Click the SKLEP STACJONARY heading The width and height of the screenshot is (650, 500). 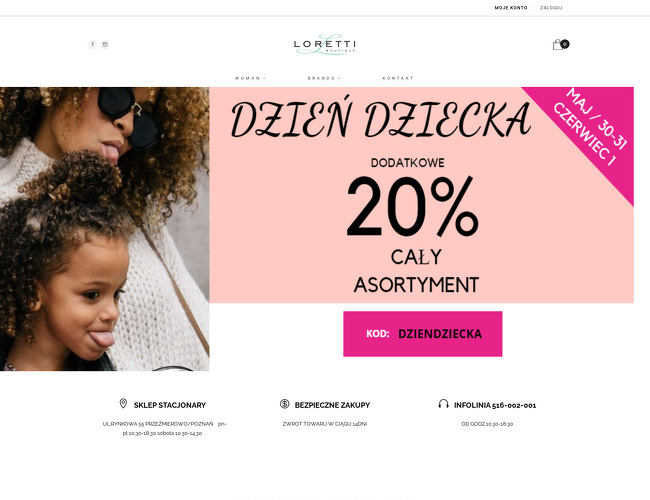coord(170,405)
